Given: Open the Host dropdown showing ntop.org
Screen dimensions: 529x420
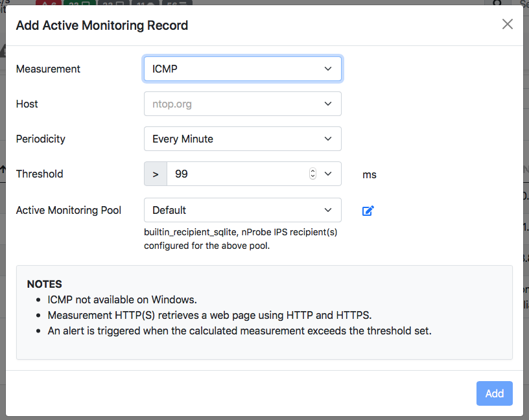Looking at the screenshot, I should tap(242, 104).
